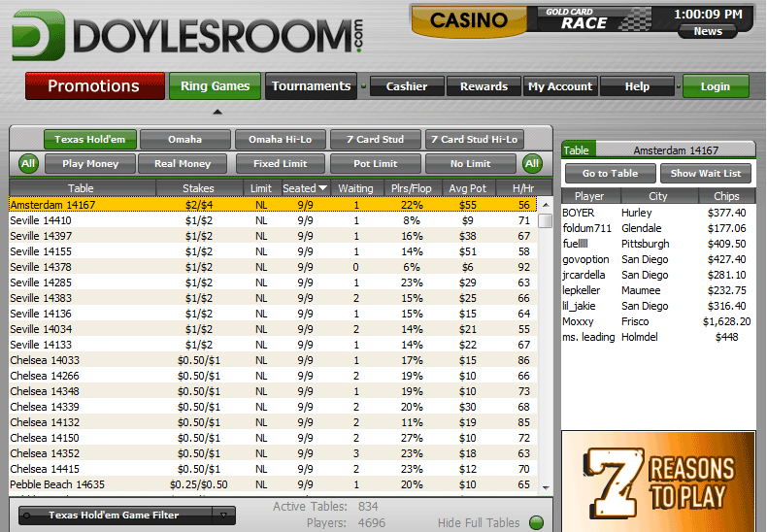Select the Seville 14378 table row

(x=273, y=267)
